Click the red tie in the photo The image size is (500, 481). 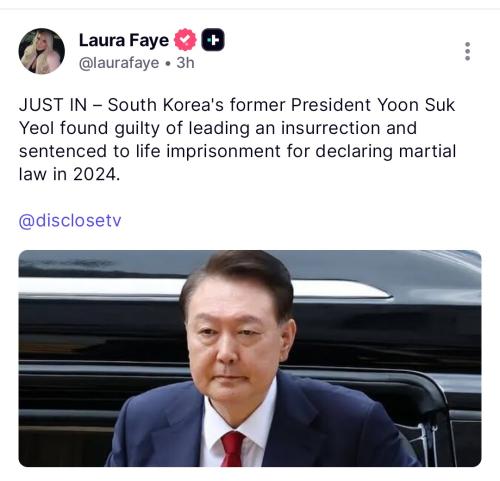[233, 449]
